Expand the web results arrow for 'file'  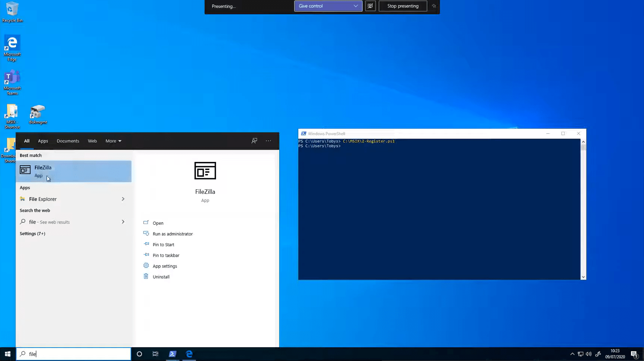123,222
